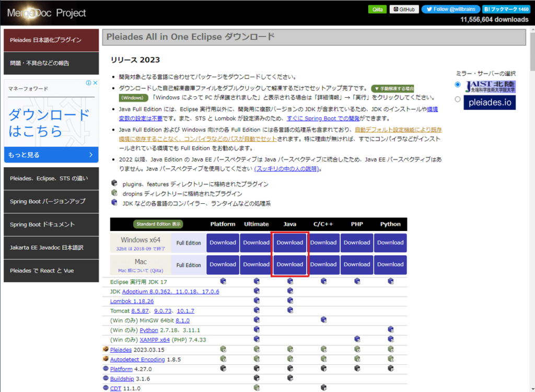
Task: Open すぐに Spring Boot での開発 link
Action: tap(323, 119)
